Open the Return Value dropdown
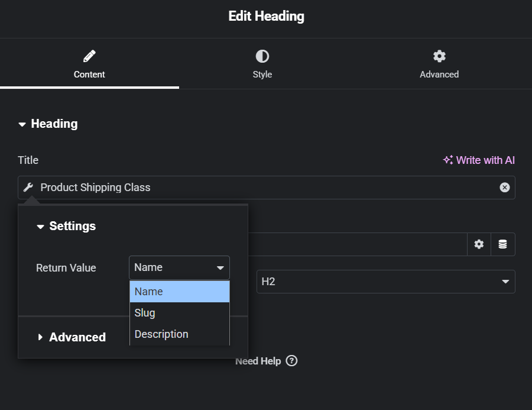Viewport: 532px width, 410px height. point(179,267)
